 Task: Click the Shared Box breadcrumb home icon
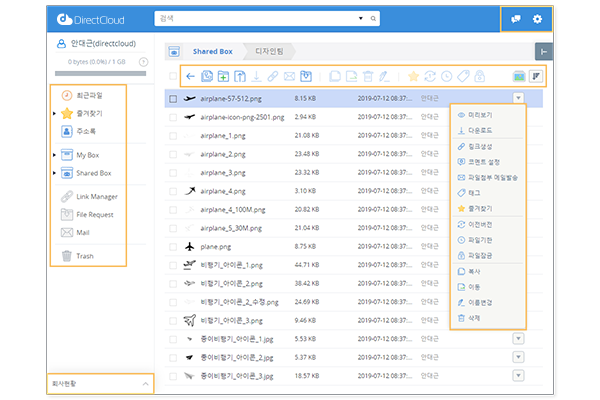coord(174,52)
